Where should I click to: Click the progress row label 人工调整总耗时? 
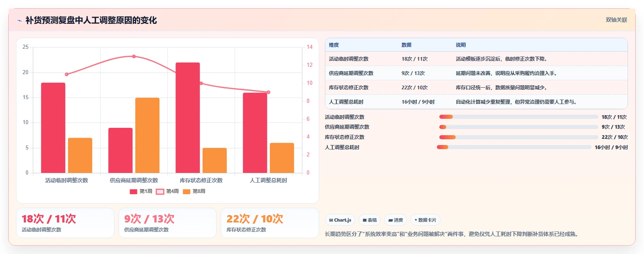pos(342,147)
